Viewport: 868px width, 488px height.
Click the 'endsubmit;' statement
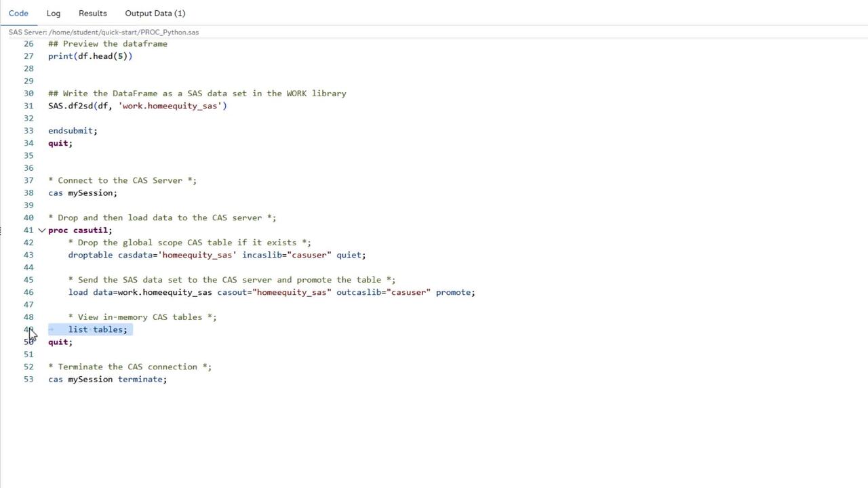[73, 130]
